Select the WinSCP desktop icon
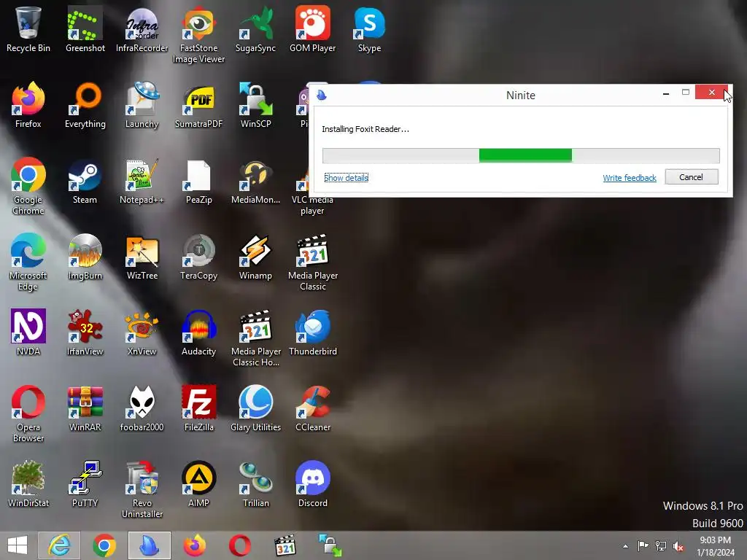Screen dimensions: 747x560 256,105
